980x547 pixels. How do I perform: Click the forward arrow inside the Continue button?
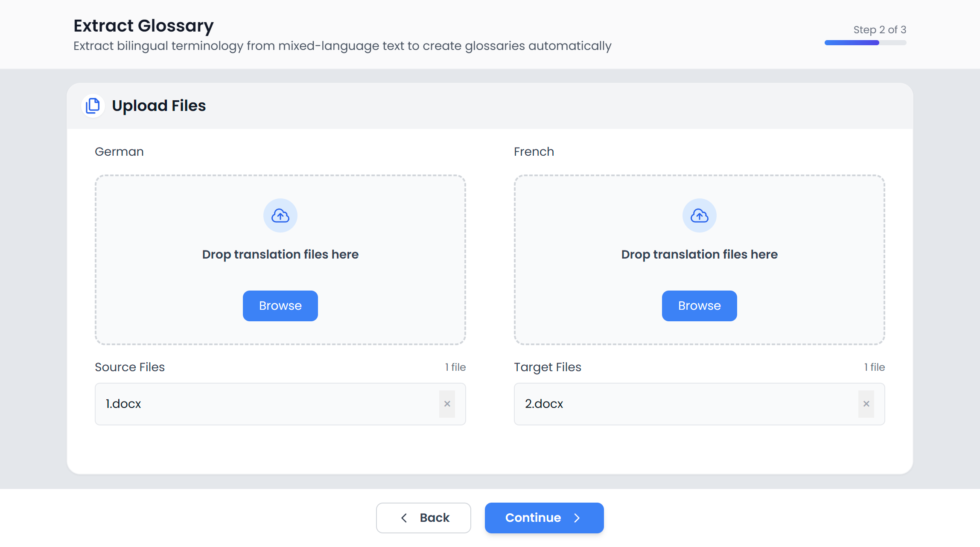[577, 518]
